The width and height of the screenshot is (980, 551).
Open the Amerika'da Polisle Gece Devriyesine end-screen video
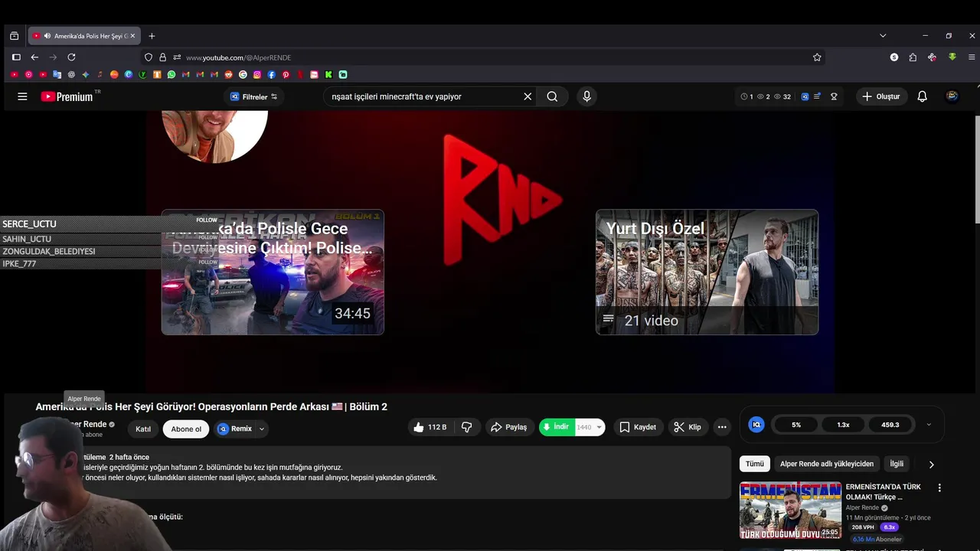point(273,272)
